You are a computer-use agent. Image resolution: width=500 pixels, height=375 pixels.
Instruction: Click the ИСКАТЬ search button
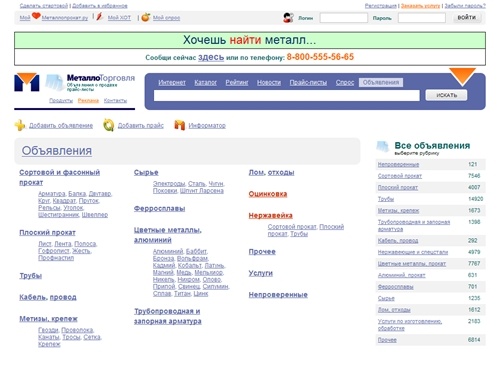pyautogui.click(x=446, y=95)
